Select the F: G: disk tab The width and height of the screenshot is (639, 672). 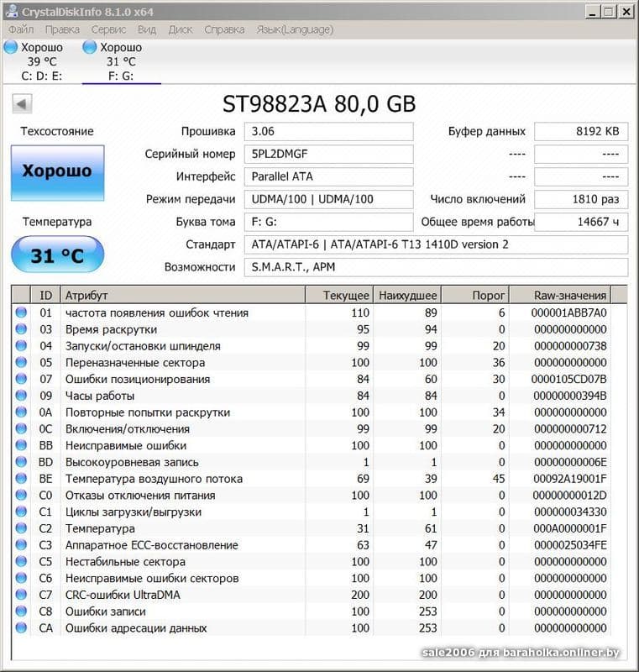[x=121, y=61]
